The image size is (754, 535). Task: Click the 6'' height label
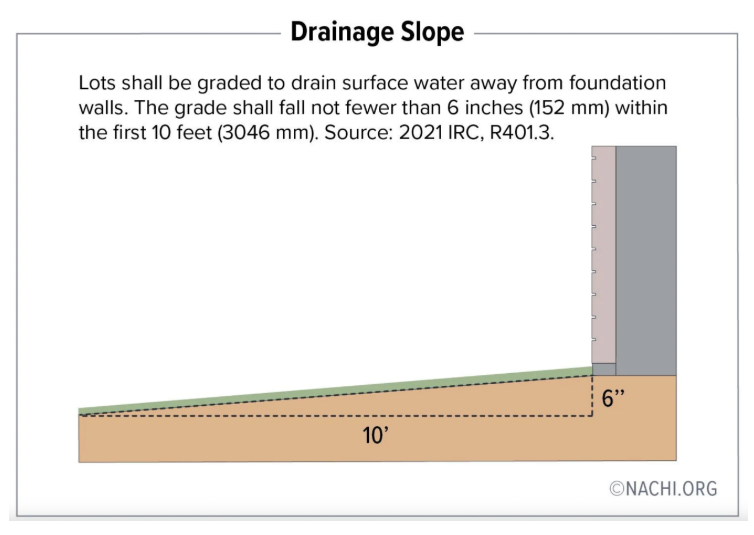click(613, 397)
